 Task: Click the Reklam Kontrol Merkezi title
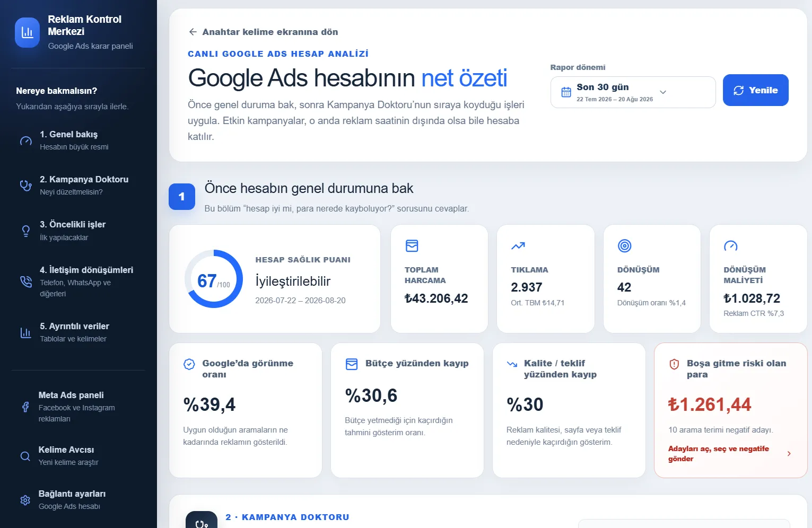tap(85, 25)
